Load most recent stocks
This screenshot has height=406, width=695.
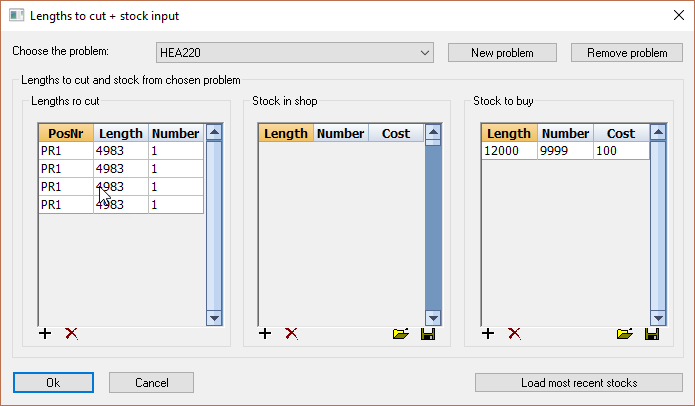[x=579, y=383]
